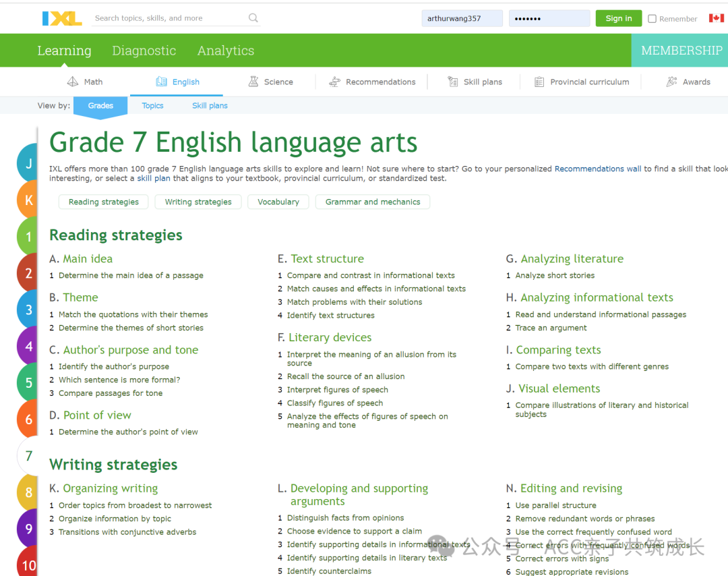Image resolution: width=728 pixels, height=576 pixels.
Task: Click the Editing and revising heading
Action: pos(571,488)
